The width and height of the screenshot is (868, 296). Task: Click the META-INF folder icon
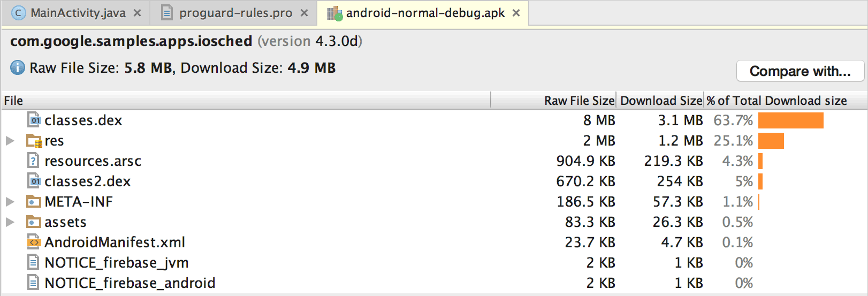(x=34, y=202)
